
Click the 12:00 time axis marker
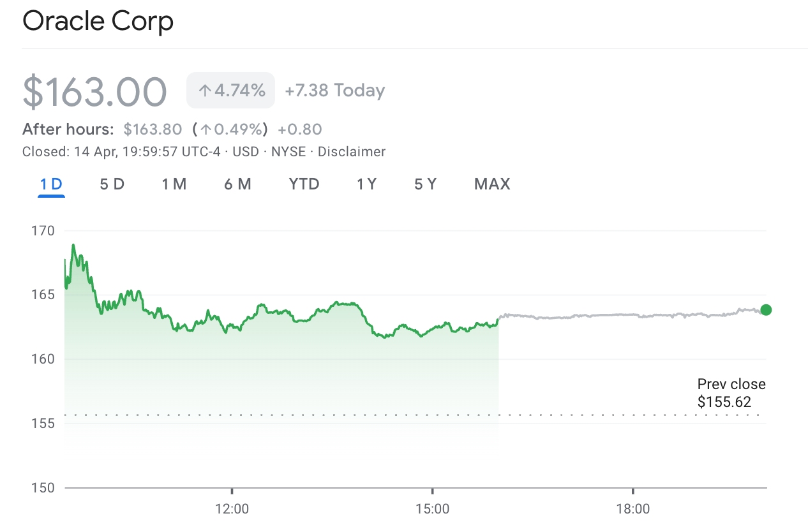[232, 509]
